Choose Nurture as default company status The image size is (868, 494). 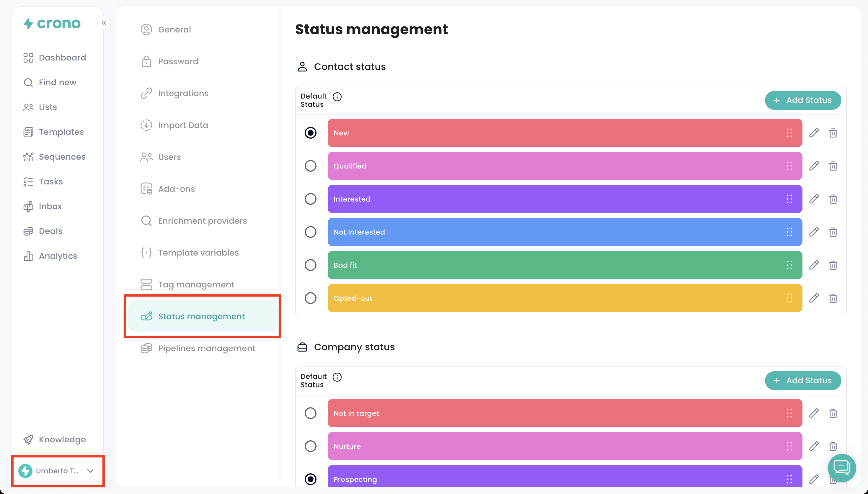coord(311,446)
